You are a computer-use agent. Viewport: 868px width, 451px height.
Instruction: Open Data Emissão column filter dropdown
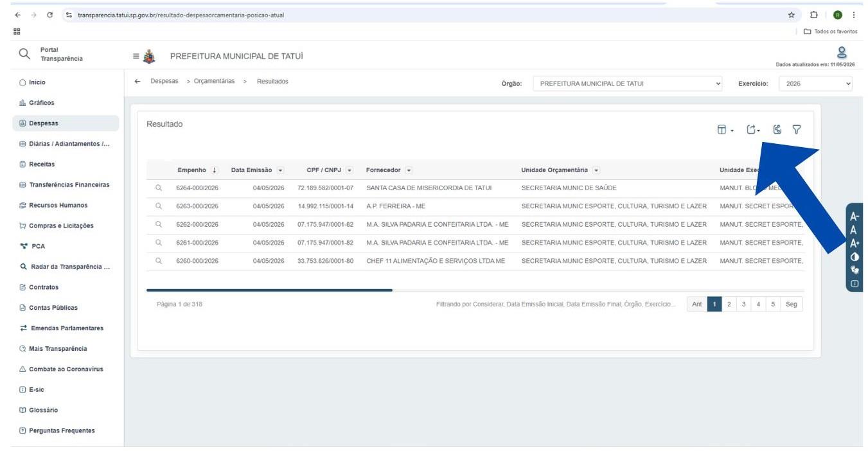pos(280,170)
